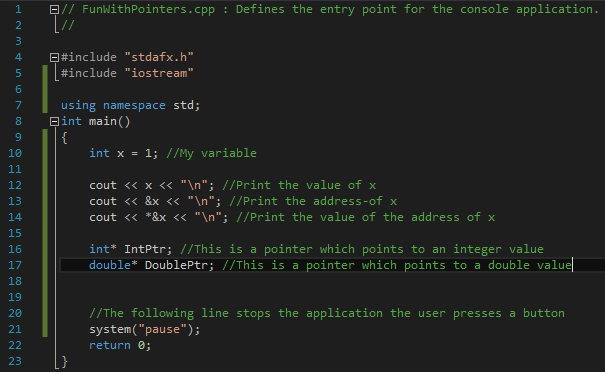Click the green change marker beside line 21
This screenshot has height=372, width=605.
coord(45,329)
